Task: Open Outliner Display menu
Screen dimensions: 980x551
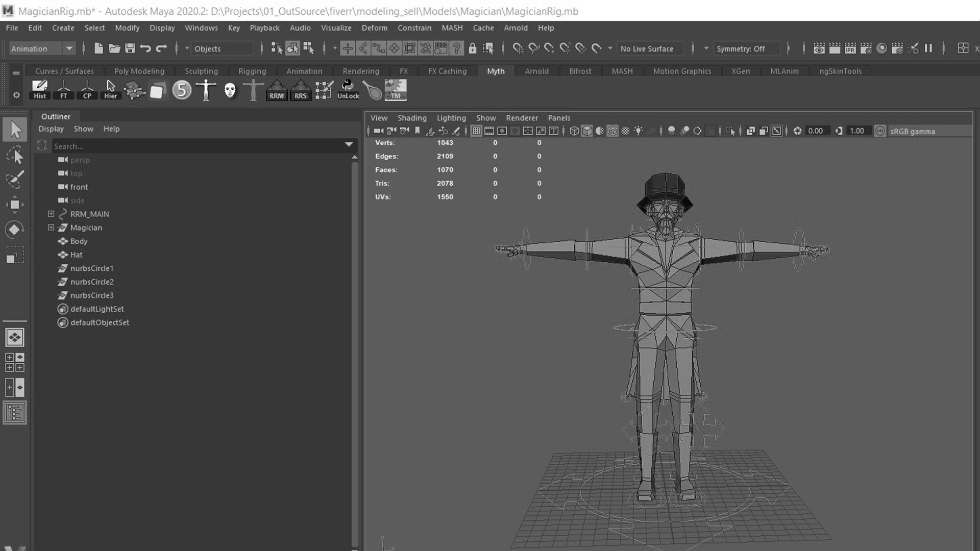Action: pos(51,129)
